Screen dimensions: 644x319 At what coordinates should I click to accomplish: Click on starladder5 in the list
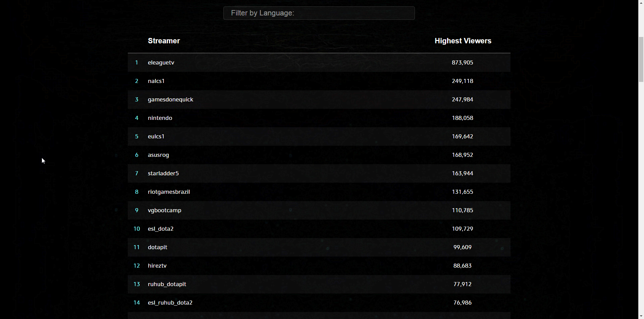tap(163, 173)
